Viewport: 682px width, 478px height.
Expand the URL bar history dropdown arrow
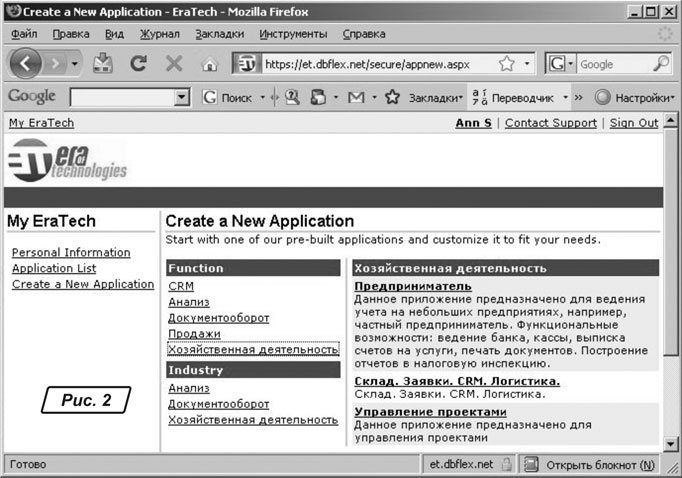tap(527, 64)
